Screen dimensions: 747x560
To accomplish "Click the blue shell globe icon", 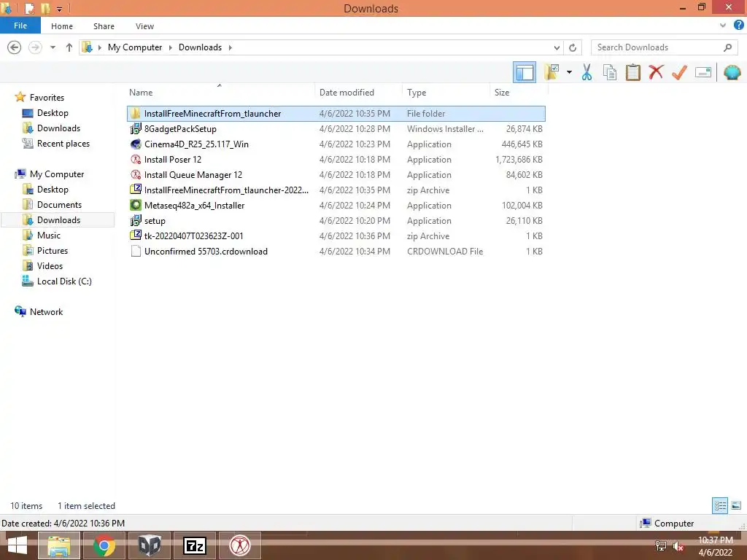I will [732, 72].
